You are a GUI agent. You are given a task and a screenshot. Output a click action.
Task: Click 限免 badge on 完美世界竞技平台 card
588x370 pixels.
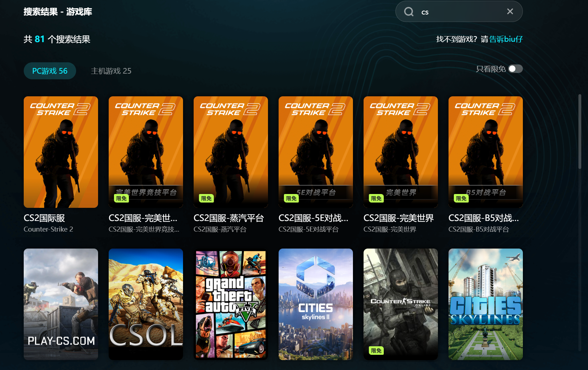pos(121,198)
